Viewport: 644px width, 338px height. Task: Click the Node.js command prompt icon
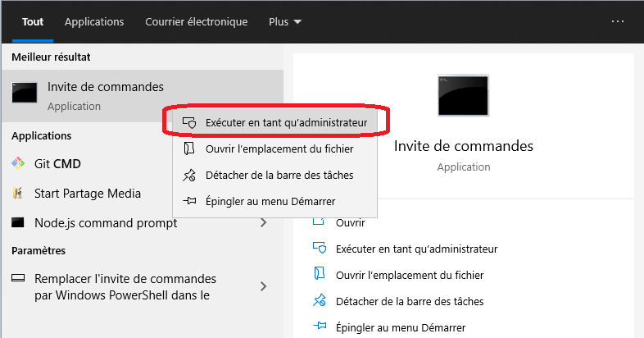pyautogui.click(x=18, y=223)
